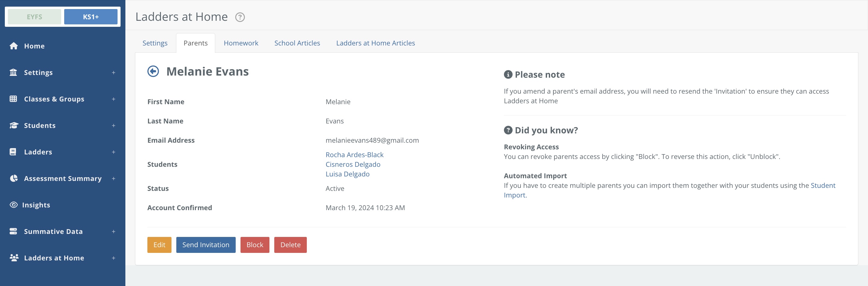This screenshot has width=868, height=286.
Task: Click the Send Invitation button
Action: pos(206,245)
